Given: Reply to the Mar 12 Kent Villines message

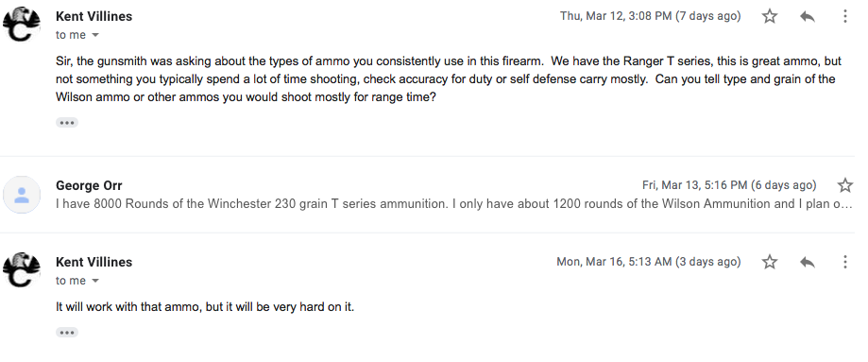Looking at the screenshot, I should point(808,17).
